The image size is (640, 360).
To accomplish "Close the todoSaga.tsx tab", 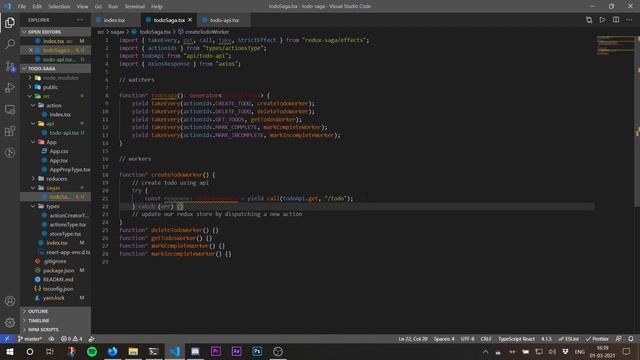I will (x=190, y=20).
